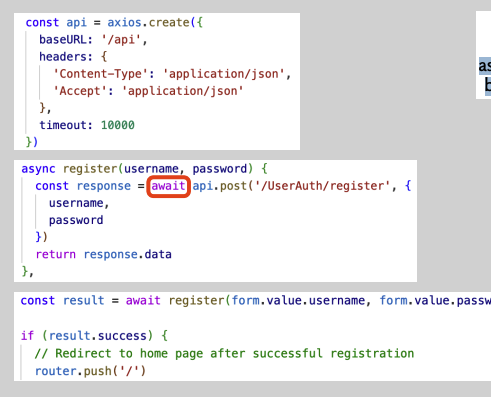491x397 pixels.
Task: Click the create method name after axios
Action: (169, 22)
